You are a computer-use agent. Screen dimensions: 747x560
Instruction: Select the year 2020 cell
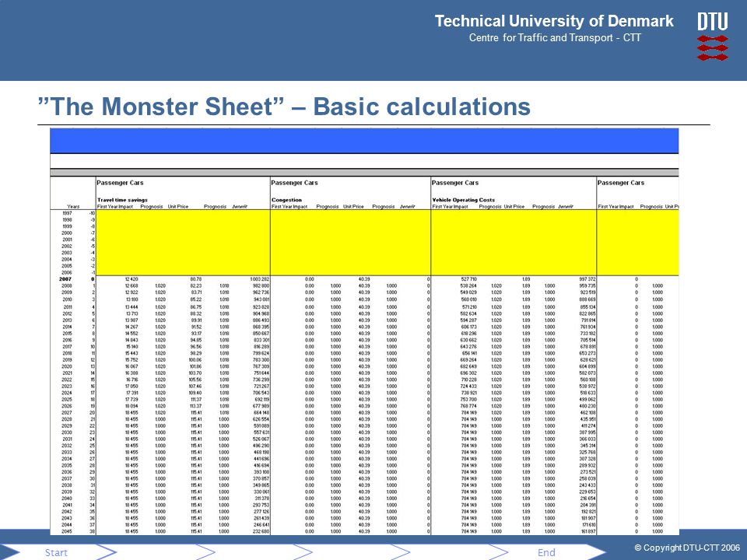tap(67, 366)
